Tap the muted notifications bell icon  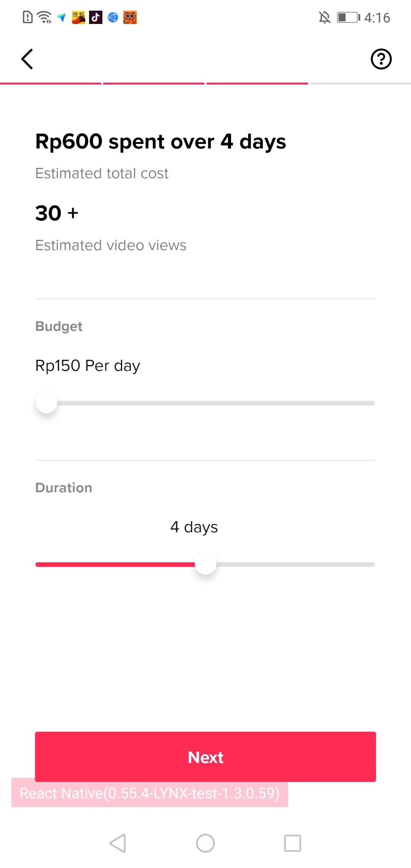[325, 18]
